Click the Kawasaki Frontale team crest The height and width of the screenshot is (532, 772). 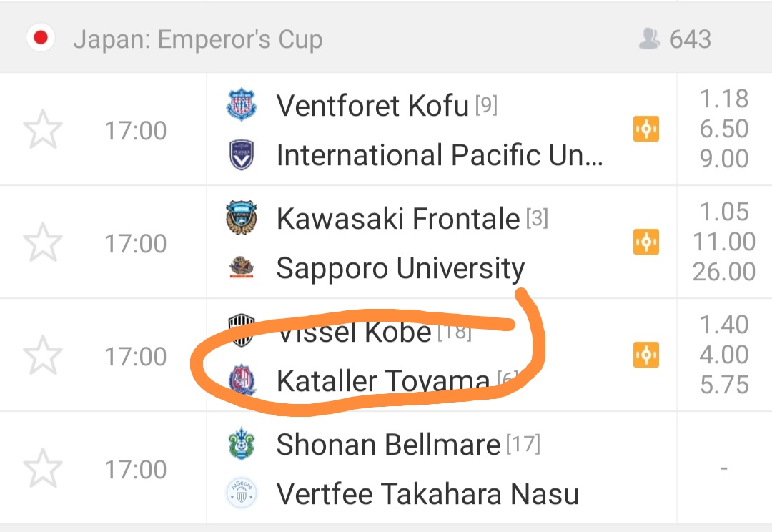242,218
